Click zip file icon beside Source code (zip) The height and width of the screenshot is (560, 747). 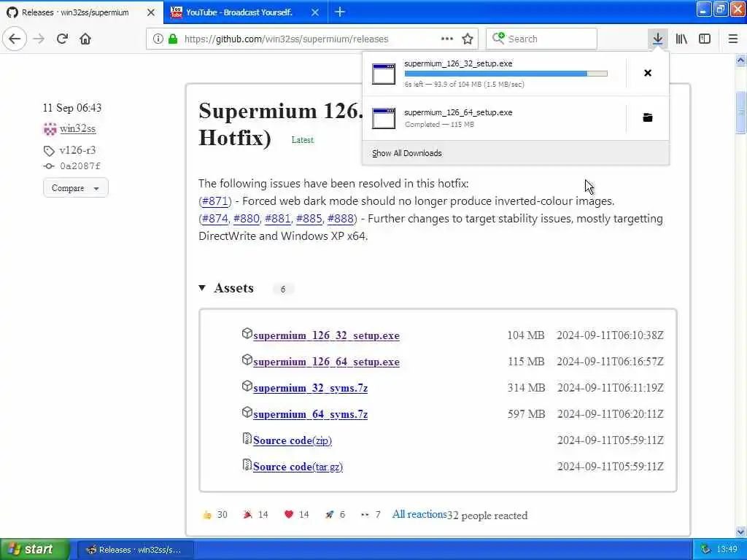pyautogui.click(x=247, y=438)
